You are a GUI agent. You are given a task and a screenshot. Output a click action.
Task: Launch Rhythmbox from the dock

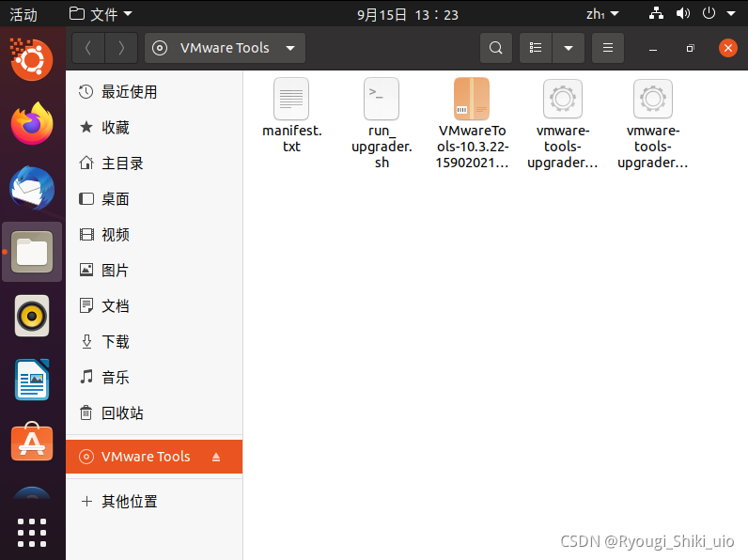(x=32, y=316)
